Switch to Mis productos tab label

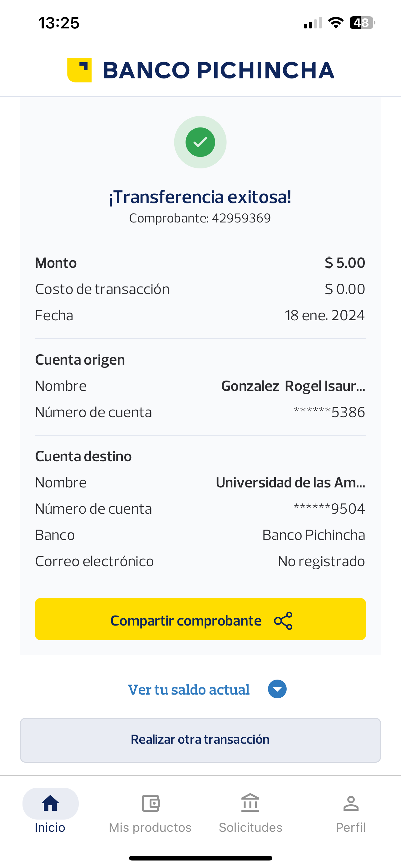(150, 828)
